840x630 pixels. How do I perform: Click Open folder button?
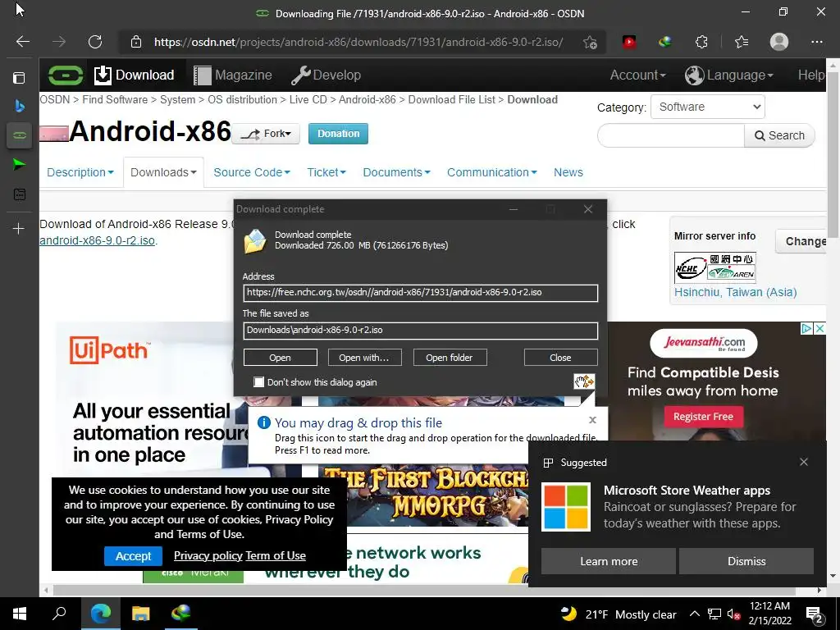[x=450, y=358]
